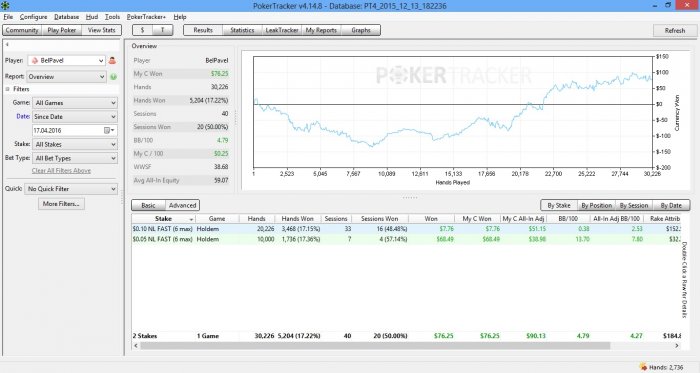Select the Advanced stats toggle
700x373 pixels.
(x=182, y=205)
